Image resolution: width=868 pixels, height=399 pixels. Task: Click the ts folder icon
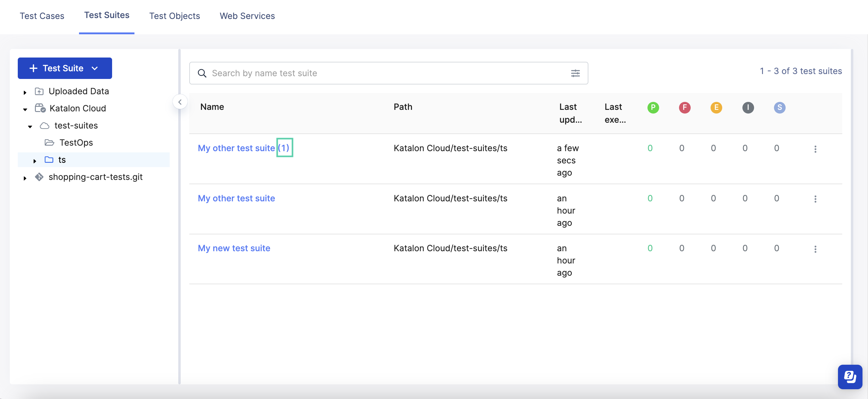[49, 160]
